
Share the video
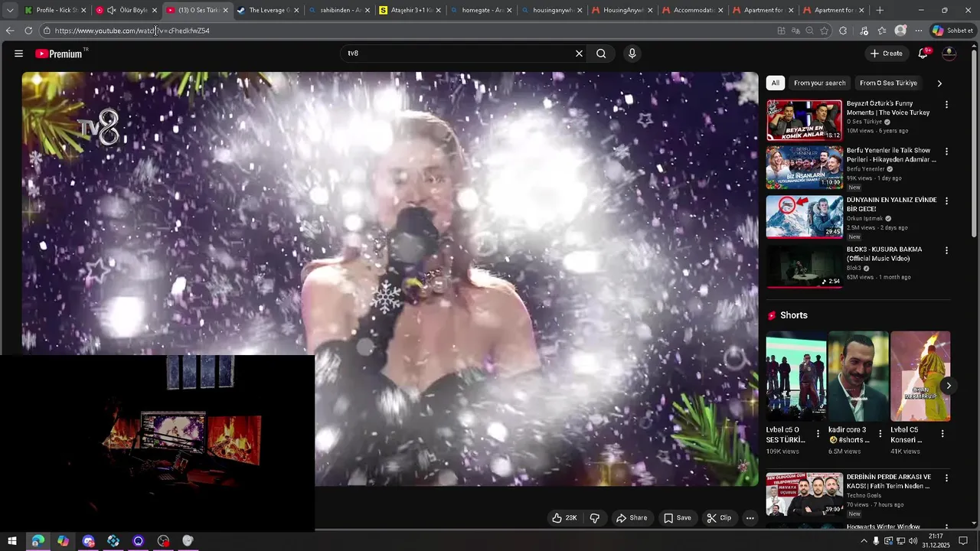coord(632,518)
